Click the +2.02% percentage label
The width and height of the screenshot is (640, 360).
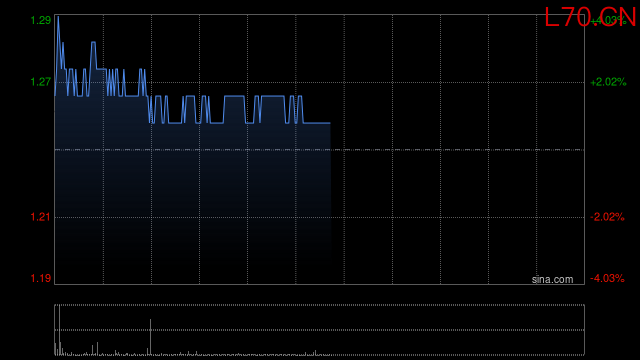pyautogui.click(x=608, y=82)
